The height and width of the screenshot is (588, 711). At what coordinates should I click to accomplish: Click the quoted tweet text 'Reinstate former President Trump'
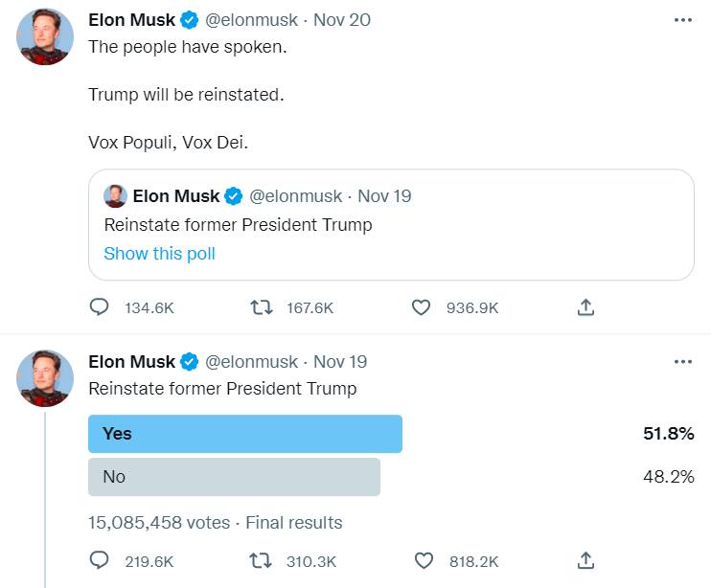tap(238, 225)
